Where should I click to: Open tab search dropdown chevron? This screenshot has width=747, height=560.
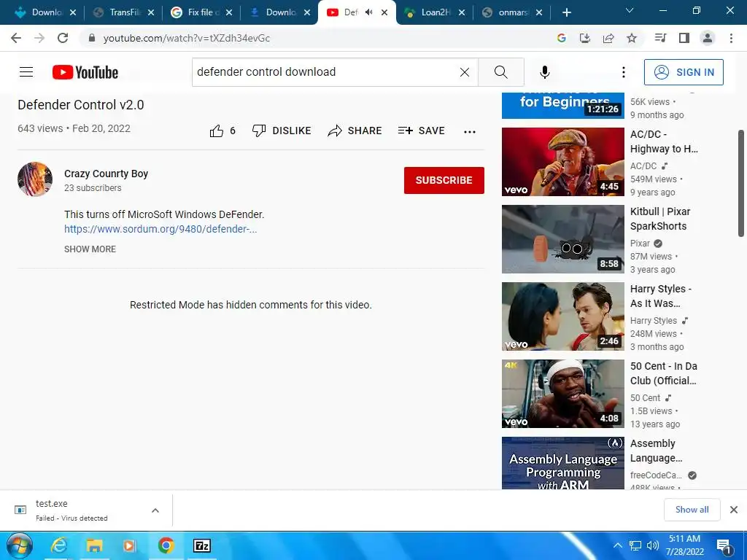[630, 10]
